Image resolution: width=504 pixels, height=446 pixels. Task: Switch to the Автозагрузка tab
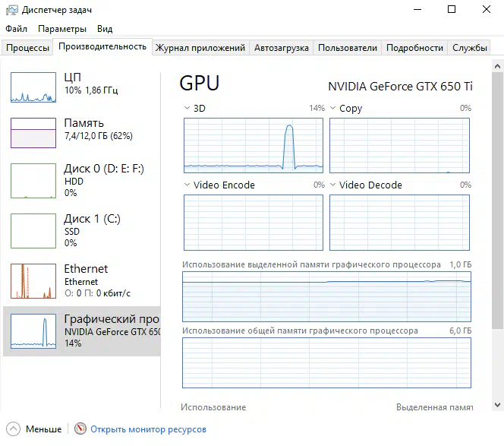click(281, 48)
